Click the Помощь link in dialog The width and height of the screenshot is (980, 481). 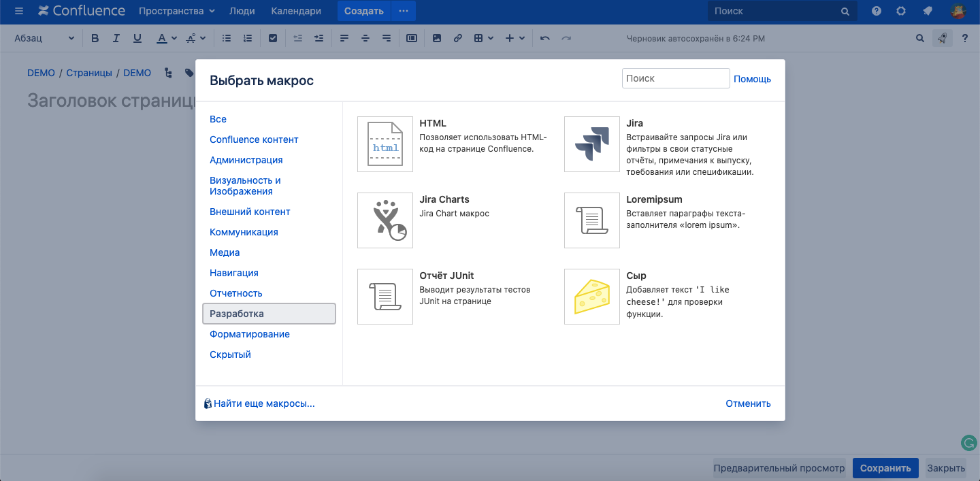(752, 79)
